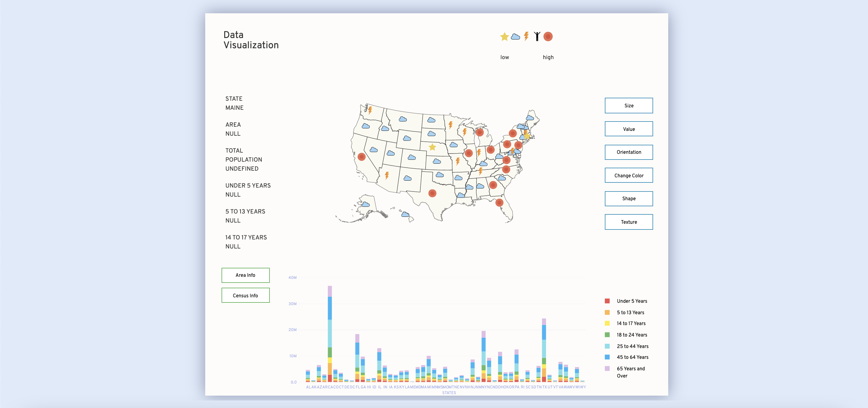
Task: Click the red circle legend icon
Action: click(548, 36)
